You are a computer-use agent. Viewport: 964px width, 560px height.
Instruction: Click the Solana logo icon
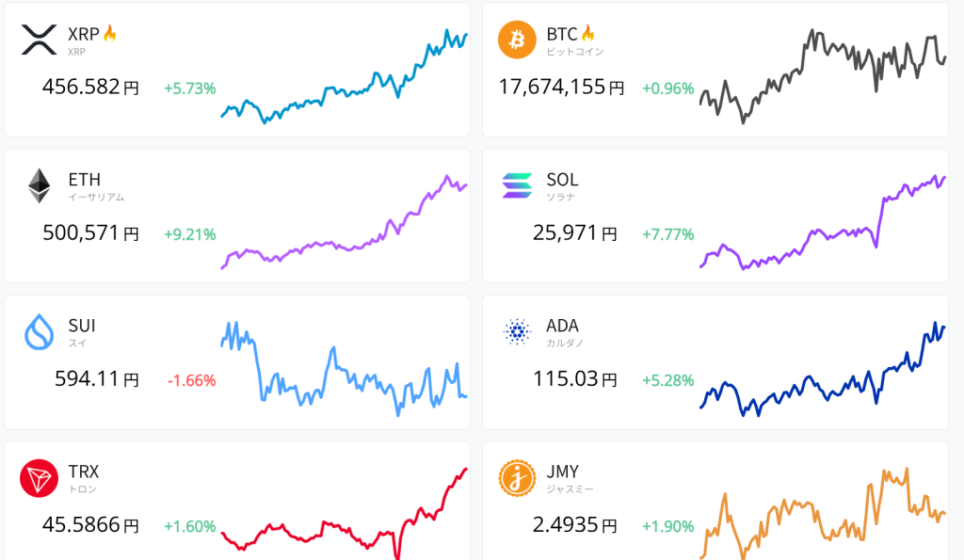pyautogui.click(x=517, y=185)
